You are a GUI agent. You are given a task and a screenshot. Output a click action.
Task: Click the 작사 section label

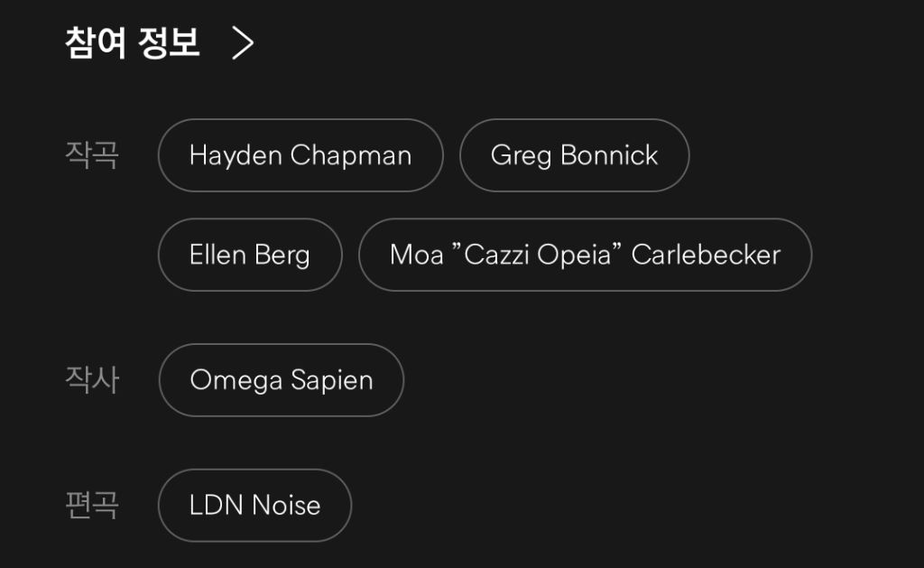point(92,380)
